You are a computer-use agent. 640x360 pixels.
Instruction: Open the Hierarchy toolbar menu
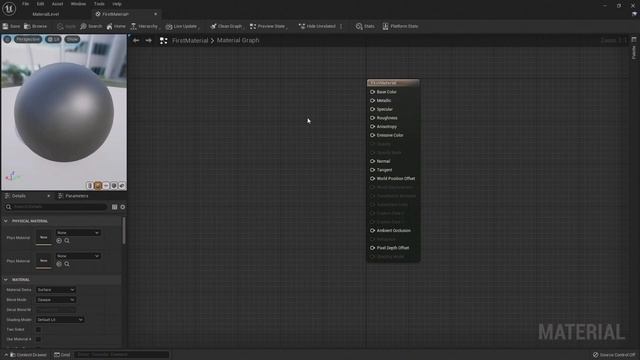click(x=144, y=26)
